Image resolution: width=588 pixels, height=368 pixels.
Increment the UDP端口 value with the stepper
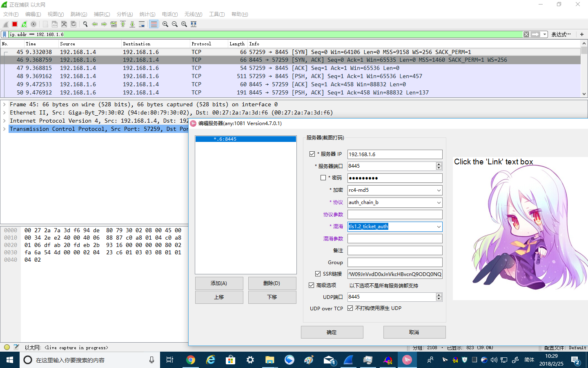click(439, 295)
